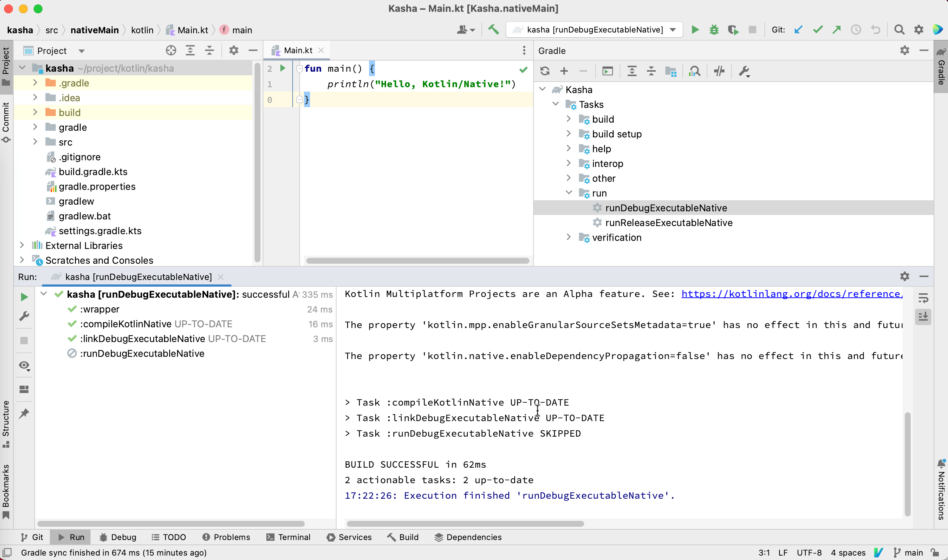Open Notifications side panel
Screen dimensions: 948x560
pos(941,489)
